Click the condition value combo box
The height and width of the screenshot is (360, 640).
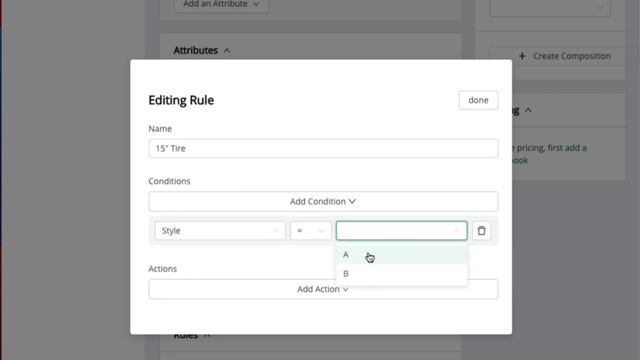[x=401, y=231]
